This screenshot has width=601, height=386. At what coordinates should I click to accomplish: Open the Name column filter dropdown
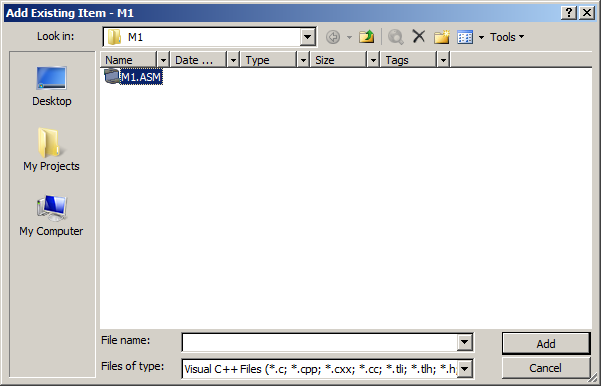click(163, 60)
